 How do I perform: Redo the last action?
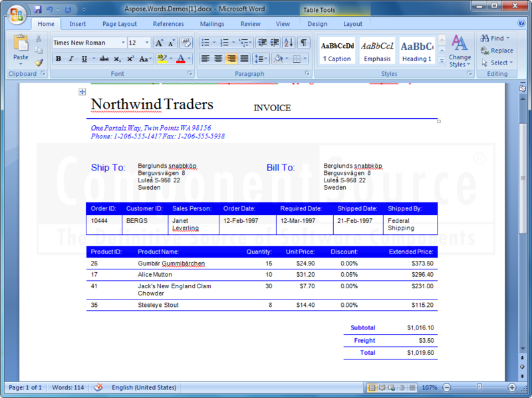coord(68,9)
